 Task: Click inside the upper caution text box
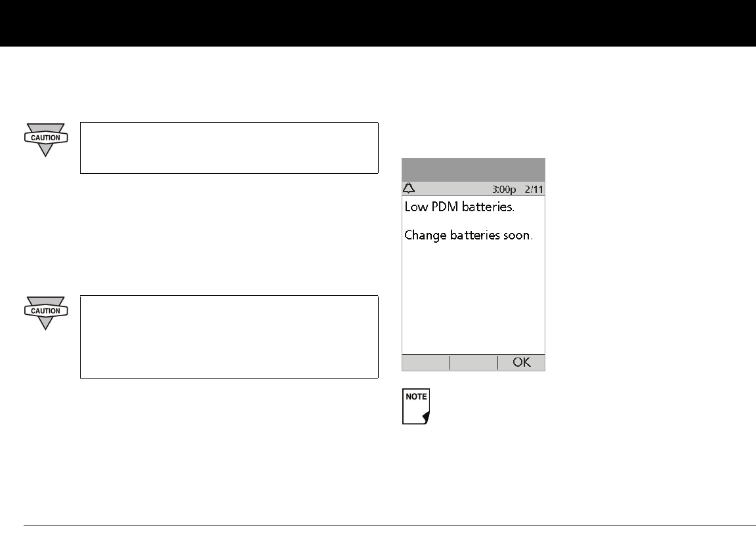(x=229, y=148)
